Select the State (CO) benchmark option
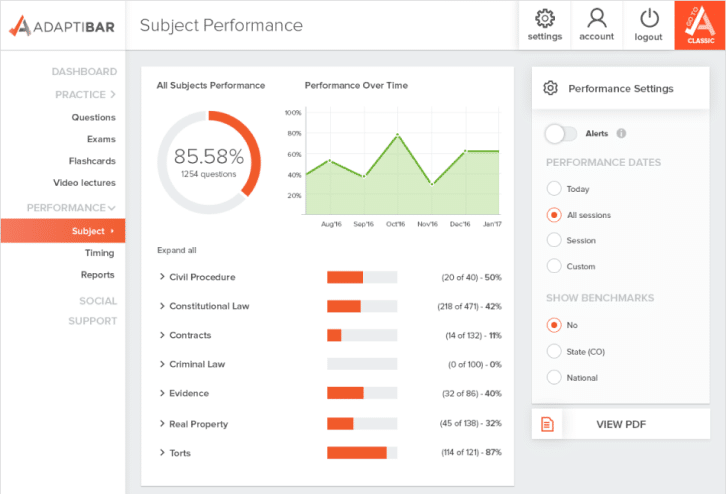The height and width of the screenshot is (494, 726). click(554, 351)
